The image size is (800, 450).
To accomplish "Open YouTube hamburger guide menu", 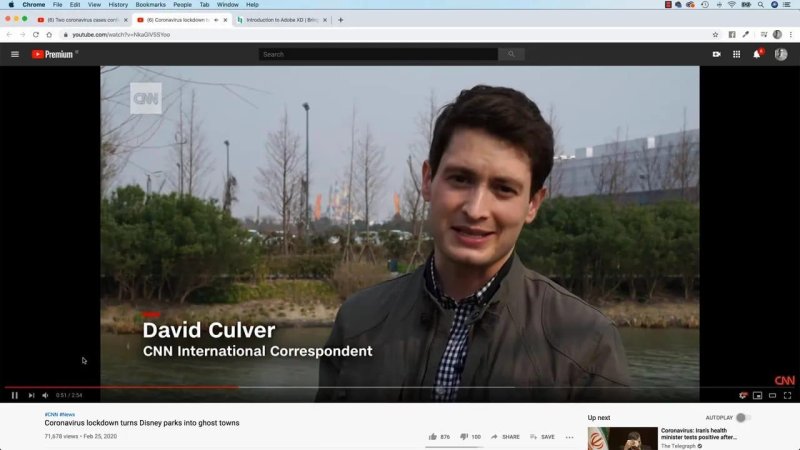I will click(15, 54).
